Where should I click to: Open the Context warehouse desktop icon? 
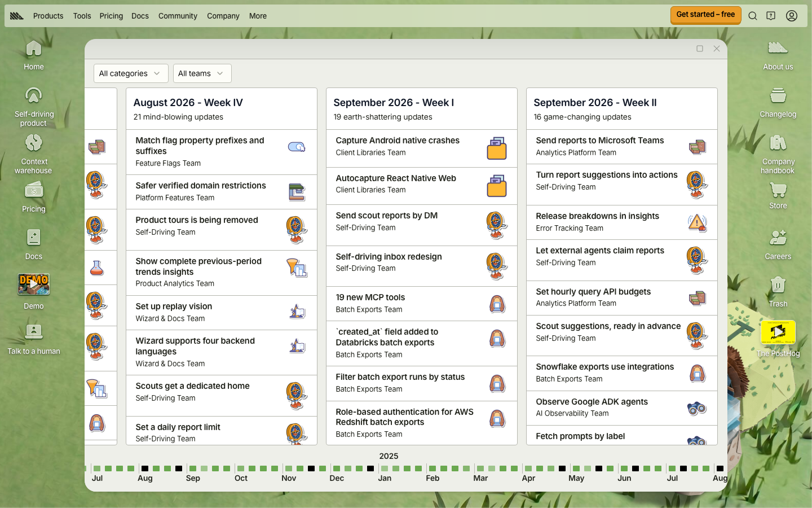coord(34,154)
